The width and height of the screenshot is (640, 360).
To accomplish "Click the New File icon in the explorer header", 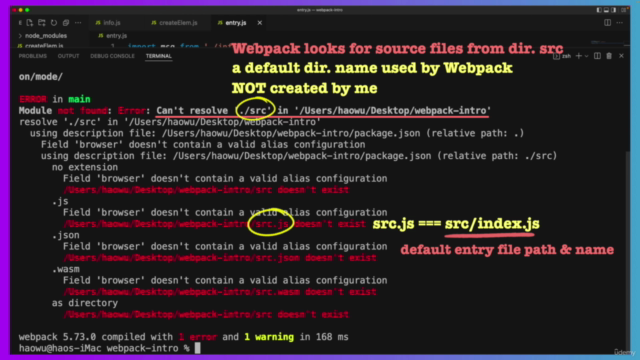I will pyautogui.click(x=30, y=23).
